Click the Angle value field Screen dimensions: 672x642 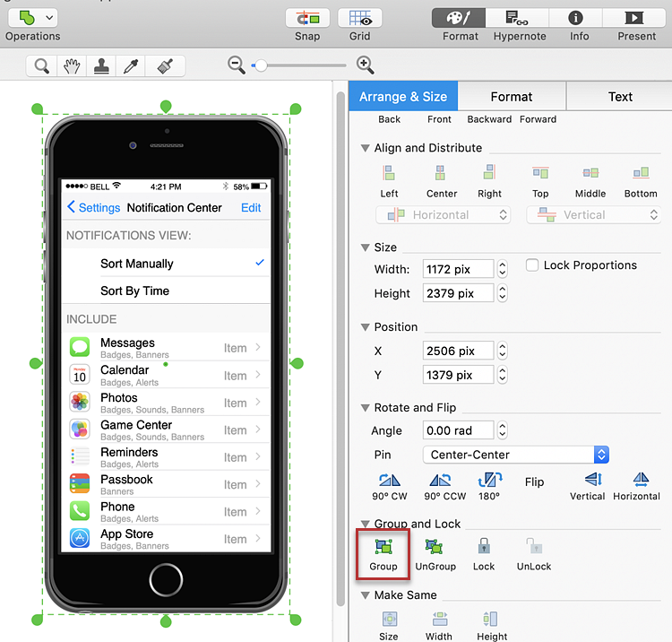pyautogui.click(x=458, y=430)
